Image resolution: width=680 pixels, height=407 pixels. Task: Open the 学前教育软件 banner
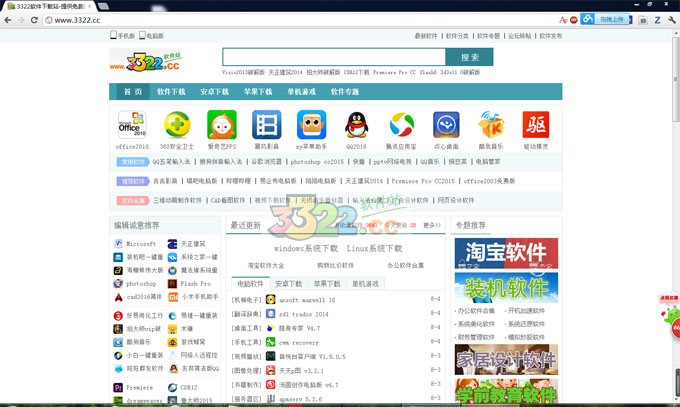507,391
